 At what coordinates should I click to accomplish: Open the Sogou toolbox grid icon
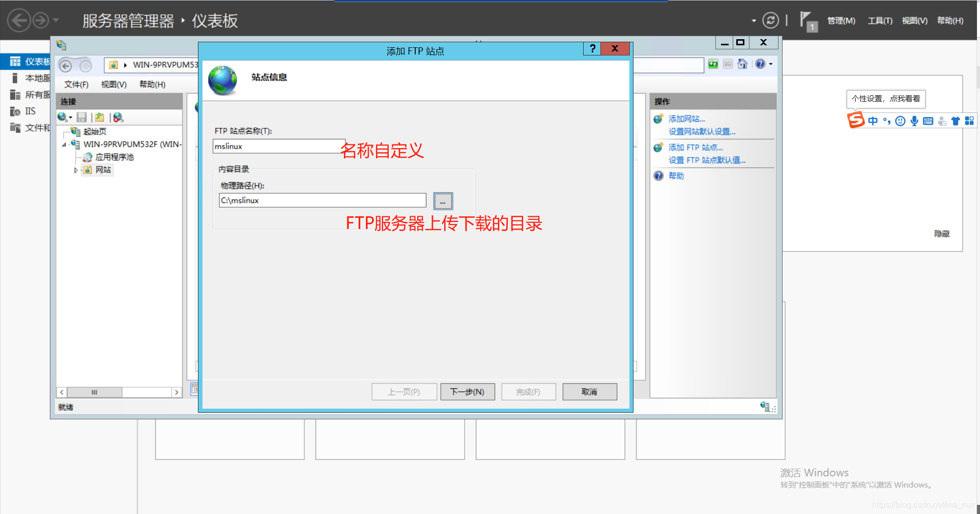(970, 121)
